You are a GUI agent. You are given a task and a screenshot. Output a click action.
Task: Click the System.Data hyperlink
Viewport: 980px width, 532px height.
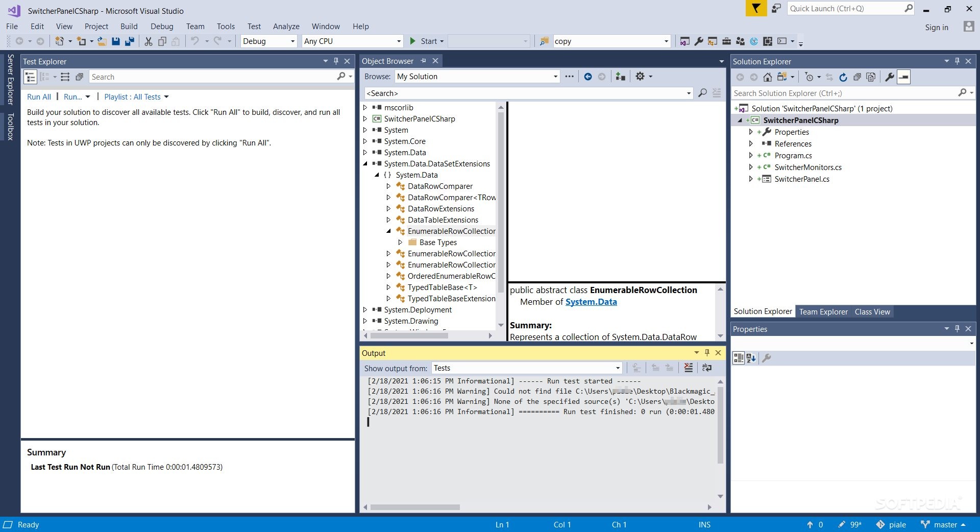point(591,302)
